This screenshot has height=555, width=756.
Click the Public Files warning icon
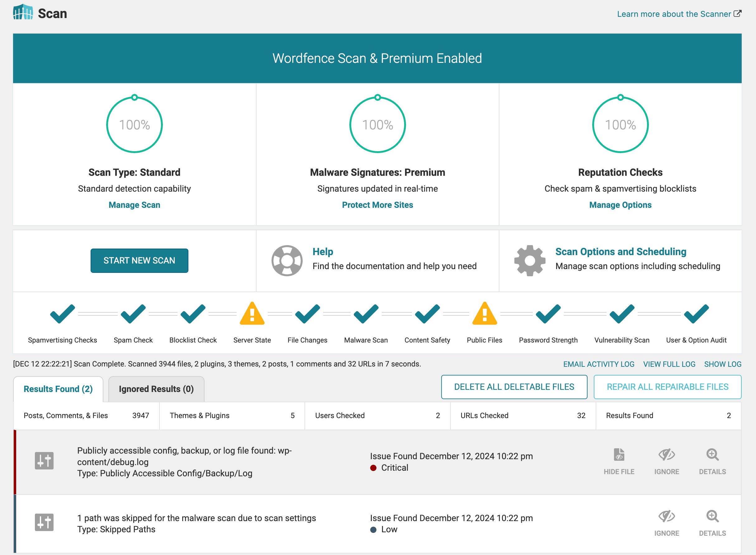[484, 314]
